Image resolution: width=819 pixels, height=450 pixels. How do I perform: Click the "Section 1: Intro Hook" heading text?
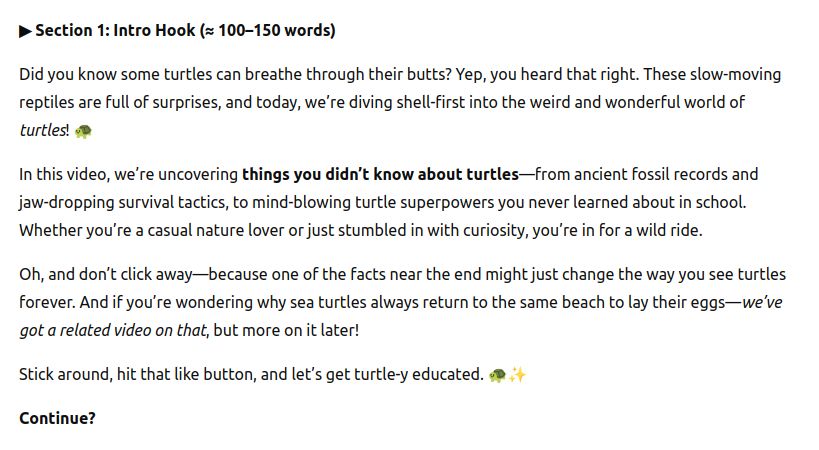pos(112,31)
